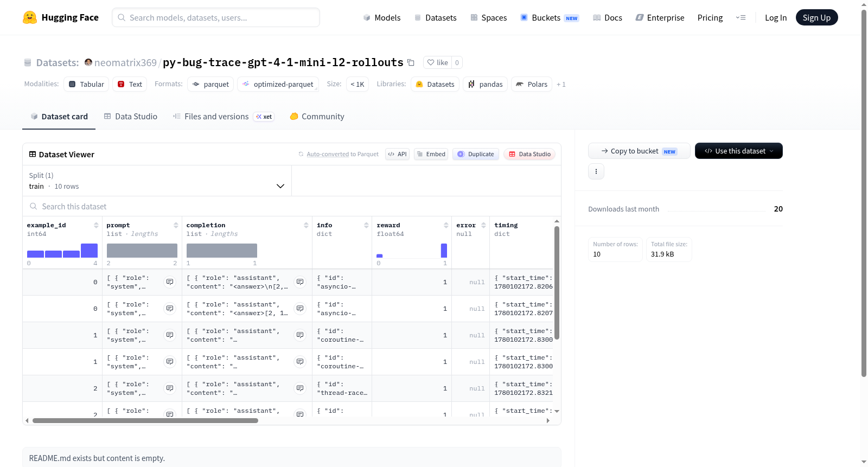Click the right arrow of the table's horizontal scrollbar
The height and width of the screenshot is (467, 868).
coord(548,420)
